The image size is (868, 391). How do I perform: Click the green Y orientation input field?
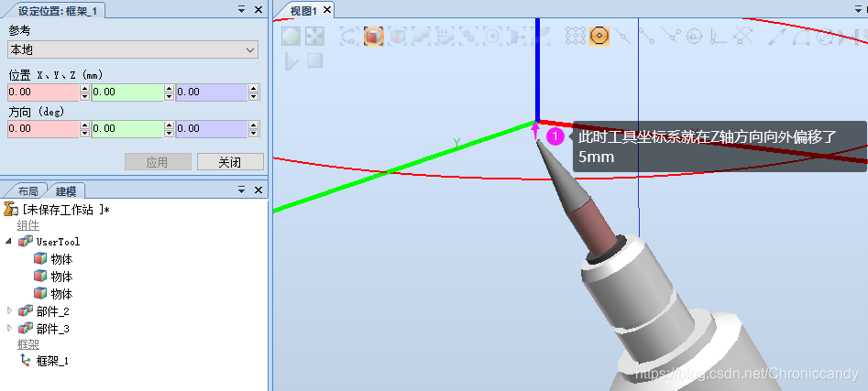coord(127,129)
